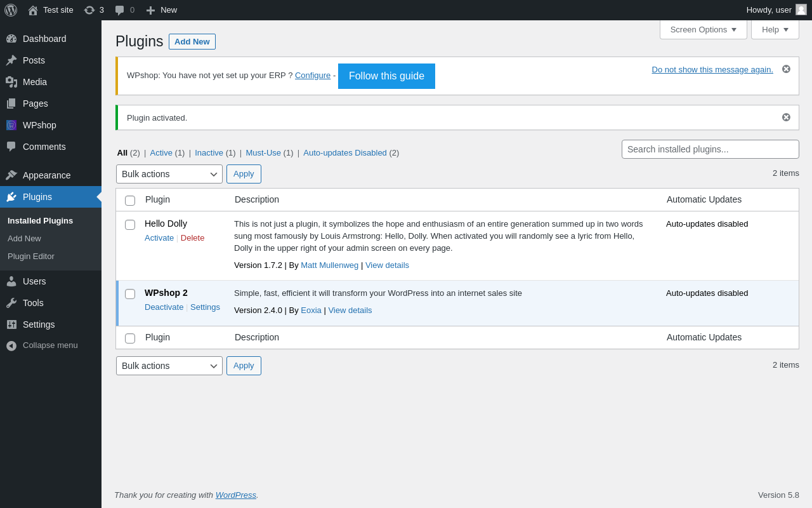Open the WordPress logo menu
The width and height of the screenshot is (812, 508).
click(x=11, y=10)
